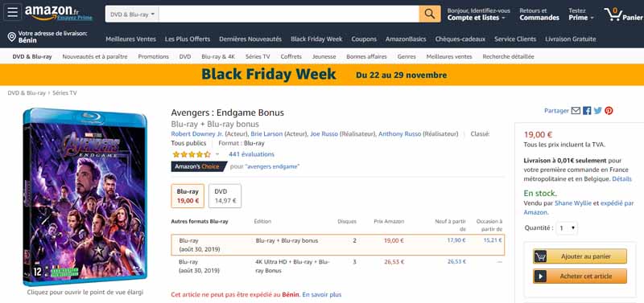Pin the product on Pinterest

click(x=609, y=111)
